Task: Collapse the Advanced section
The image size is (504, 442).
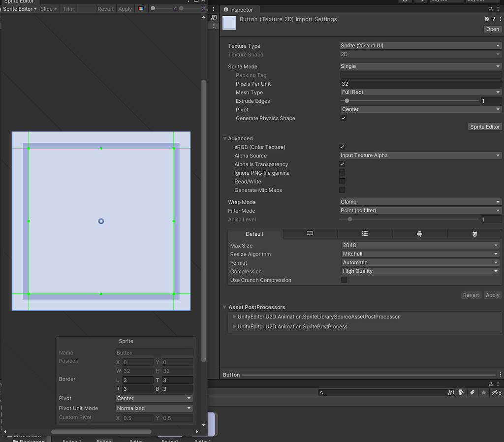Action: tap(225, 138)
